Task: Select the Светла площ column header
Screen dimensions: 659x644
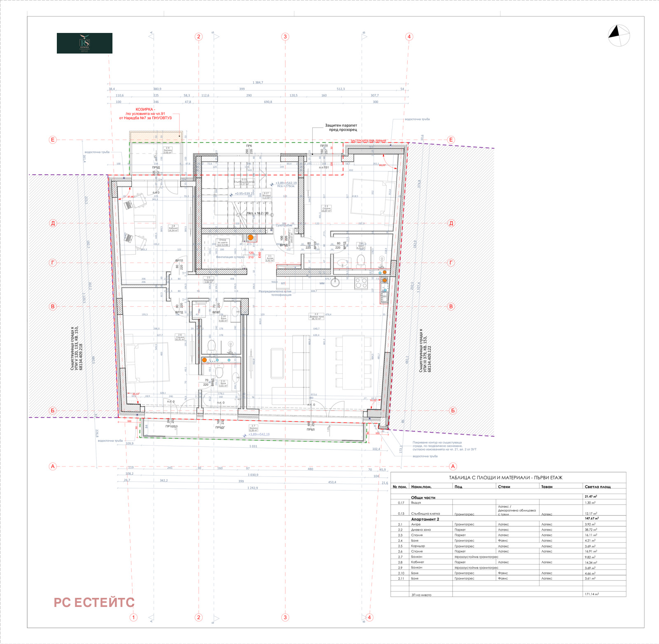Action: (598, 487)
